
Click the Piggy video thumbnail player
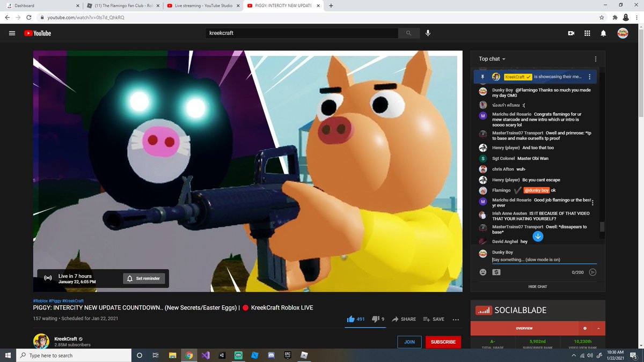[248, 171]
